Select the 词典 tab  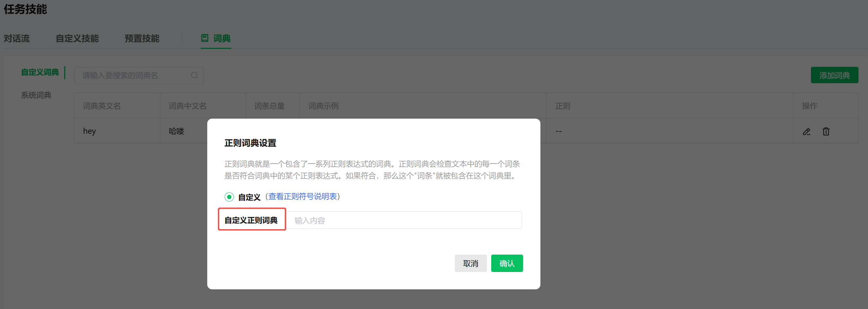[x=221, y=38]
